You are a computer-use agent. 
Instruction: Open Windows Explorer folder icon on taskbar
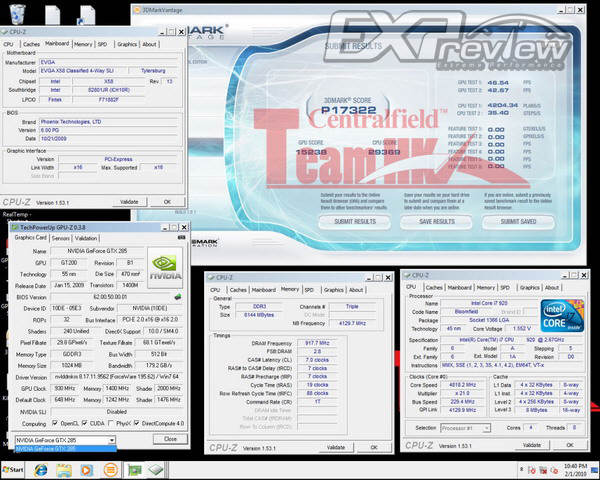point(64,470)
